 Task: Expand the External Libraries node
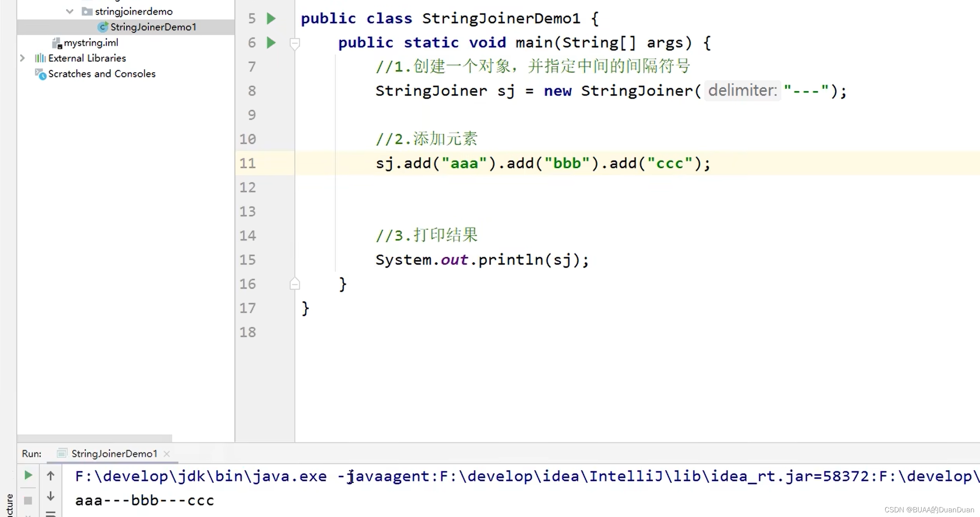coord(23,58)
